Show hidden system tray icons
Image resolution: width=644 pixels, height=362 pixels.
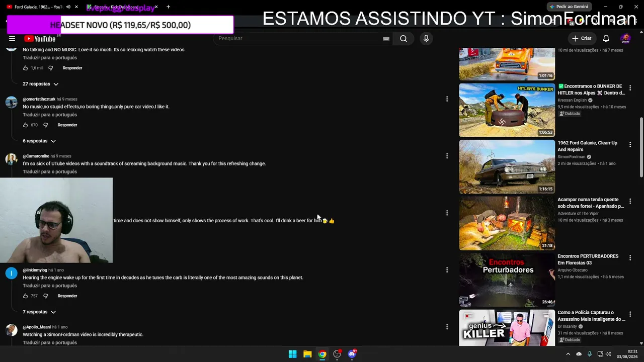coord(568,354)
